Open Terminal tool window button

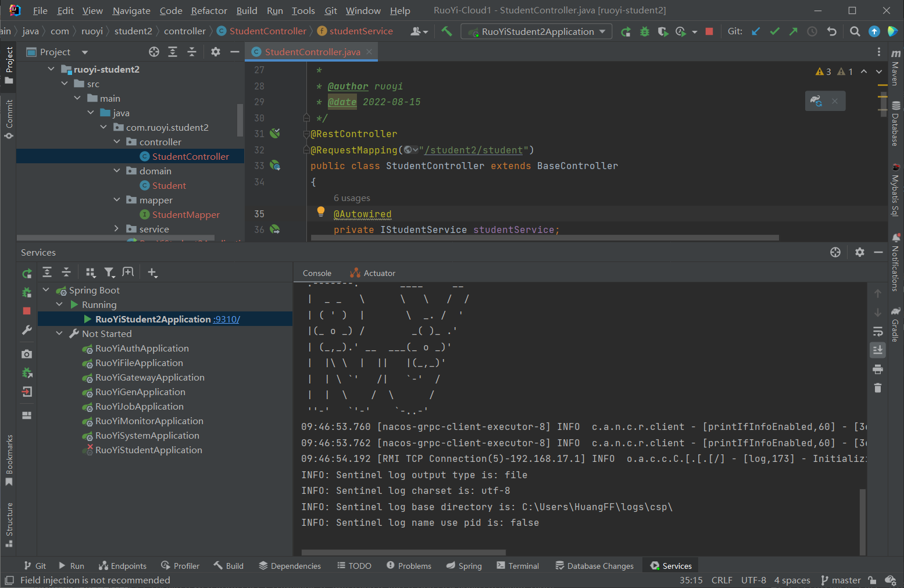[x=518, y=566]
